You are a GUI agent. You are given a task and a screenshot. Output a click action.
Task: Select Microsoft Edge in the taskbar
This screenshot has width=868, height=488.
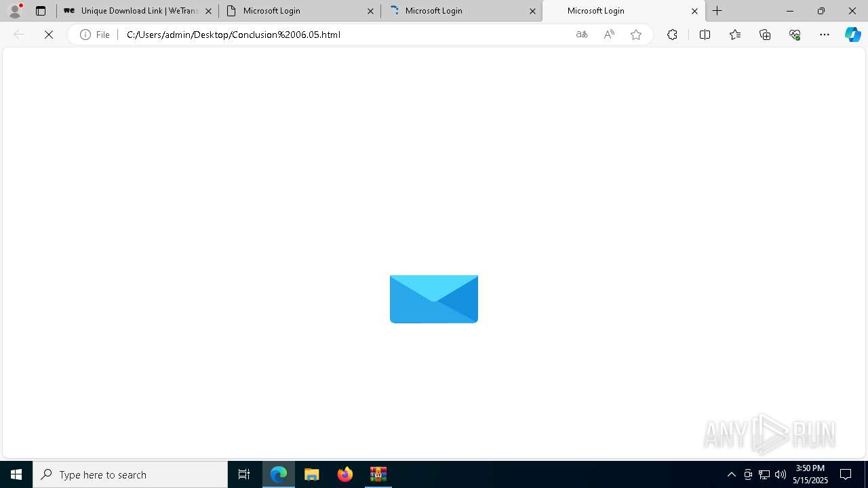(x=279, y=474)
